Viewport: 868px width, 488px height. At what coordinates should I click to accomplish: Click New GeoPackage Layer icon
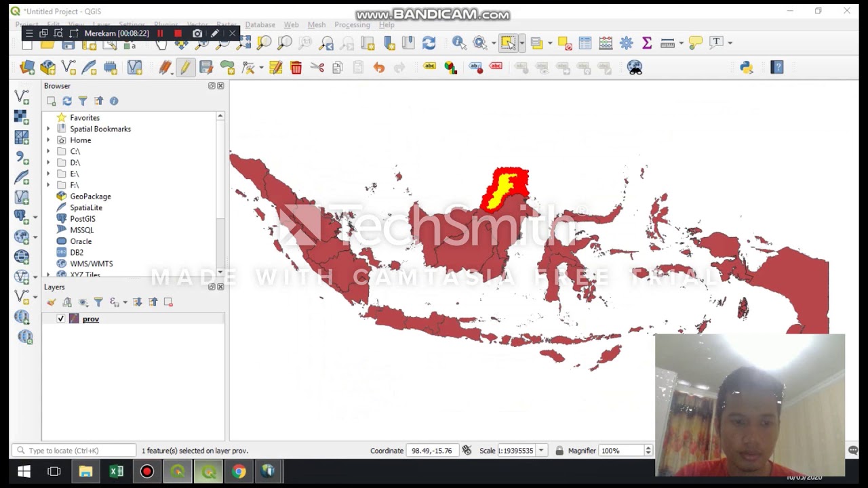click(47, 67)
